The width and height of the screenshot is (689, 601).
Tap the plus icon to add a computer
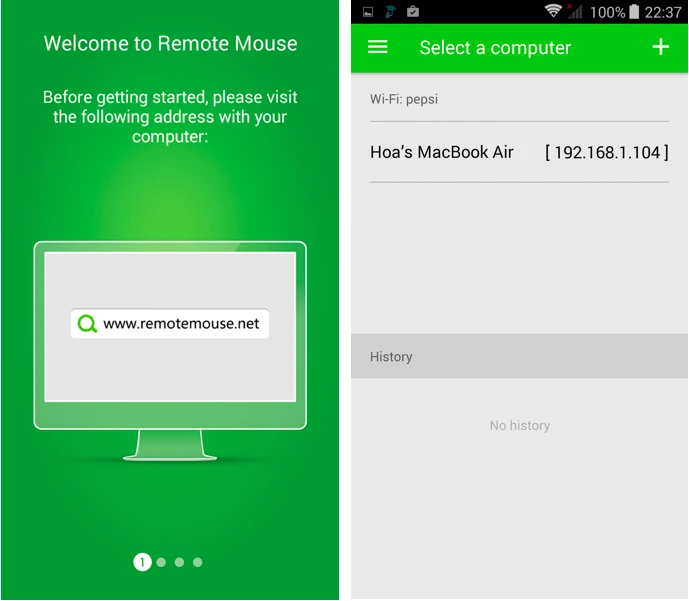[660, 47]
